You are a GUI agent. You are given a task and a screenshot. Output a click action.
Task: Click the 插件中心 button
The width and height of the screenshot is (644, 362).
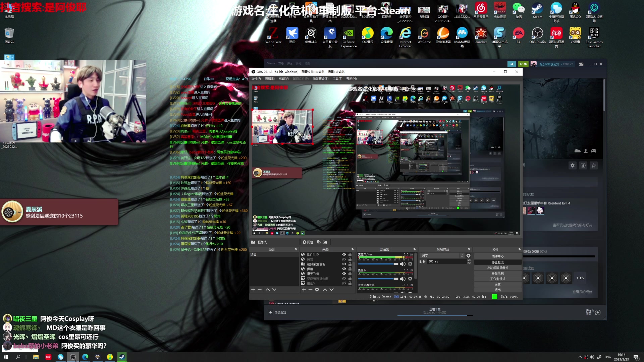click(498, 256)
